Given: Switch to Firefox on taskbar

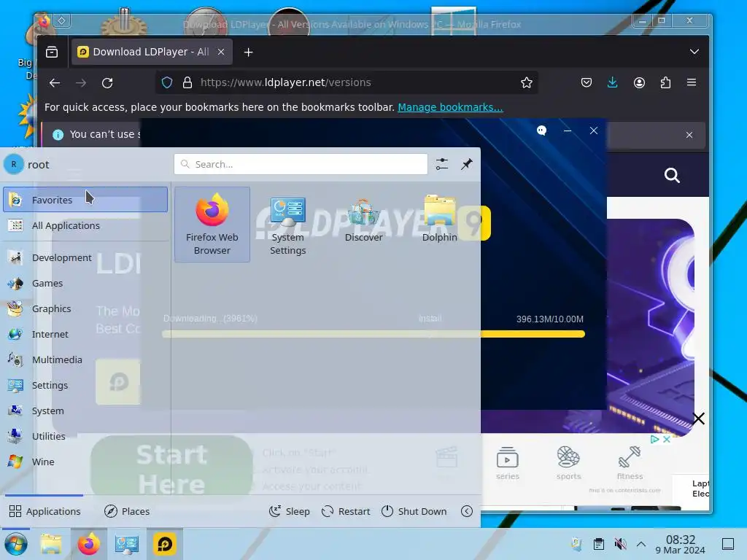Looking at the screenshot, I should [x=88, y=544].
